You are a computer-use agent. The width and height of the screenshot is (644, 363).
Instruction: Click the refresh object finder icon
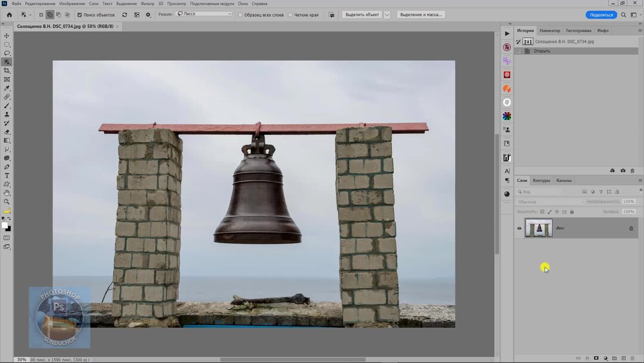(x=125, y=15)
